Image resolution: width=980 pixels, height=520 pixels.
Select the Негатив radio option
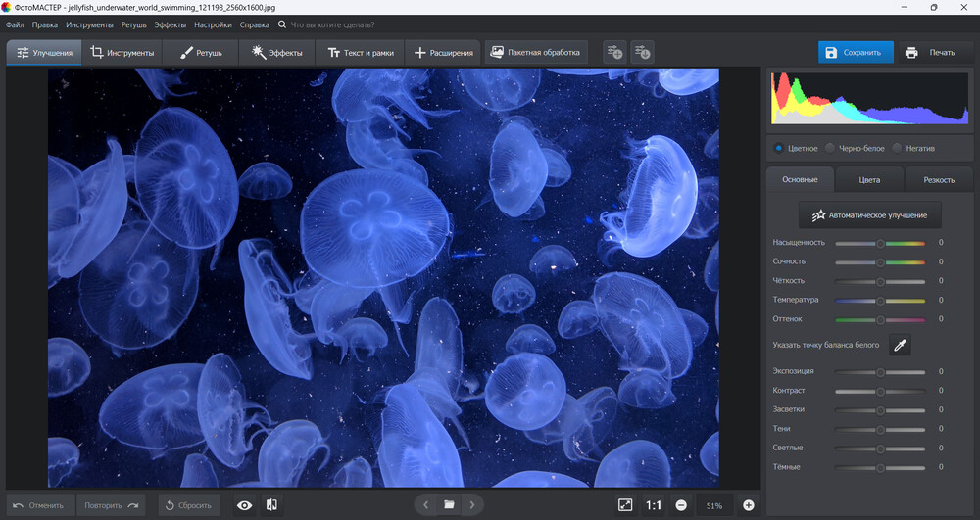coord(898,149)
